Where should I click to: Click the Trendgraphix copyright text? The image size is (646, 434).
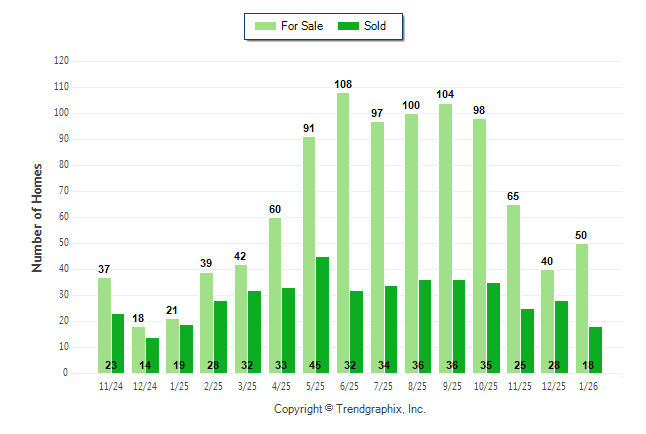tap(350, 409)
